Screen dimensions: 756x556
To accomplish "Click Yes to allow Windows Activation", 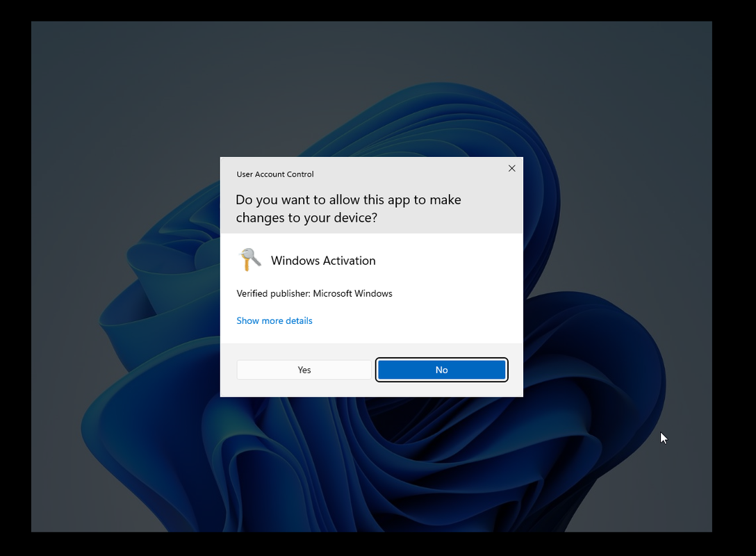I will pos(304,370).
